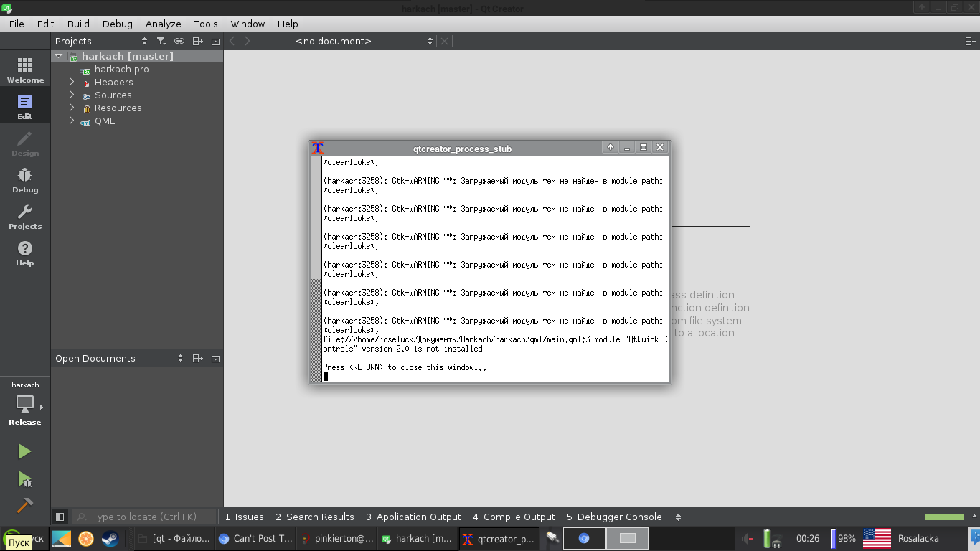Switch to Edit mode
Viewport: 980px width, 551px height.
point(25,107)
